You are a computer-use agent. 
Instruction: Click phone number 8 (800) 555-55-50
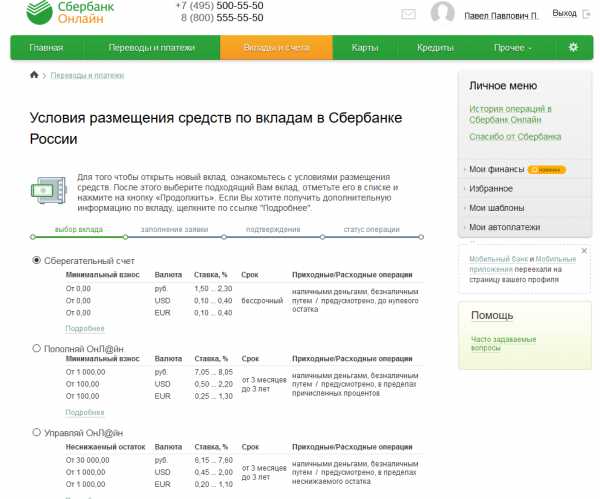coord(222,18)
